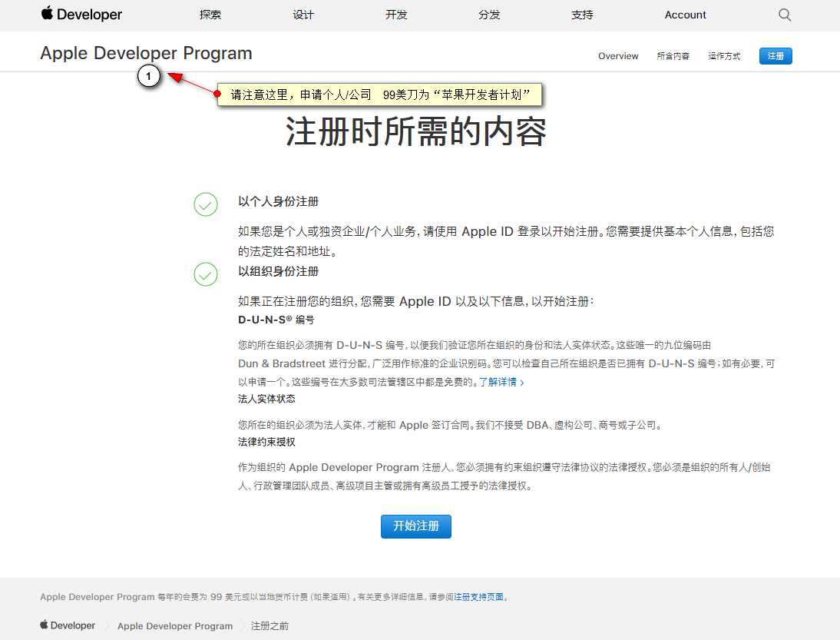
Task: Open the 注册支持页面 link in footer
Action: (479, 596)
